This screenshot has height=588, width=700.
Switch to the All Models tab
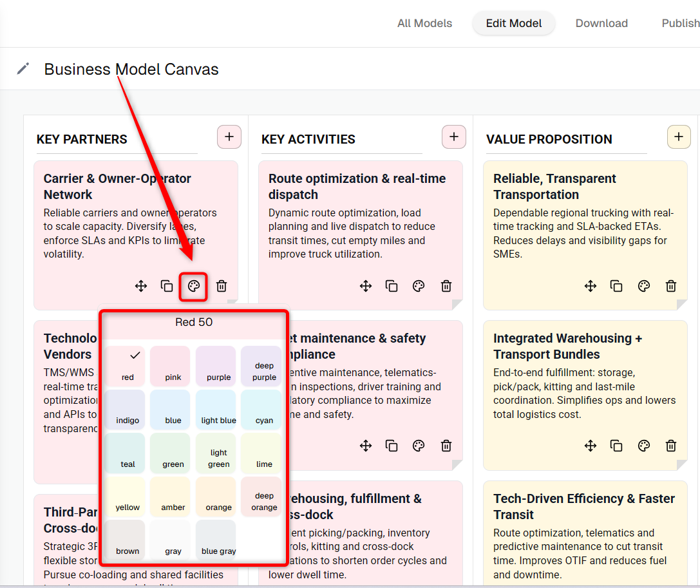click(x=424, y=23)
